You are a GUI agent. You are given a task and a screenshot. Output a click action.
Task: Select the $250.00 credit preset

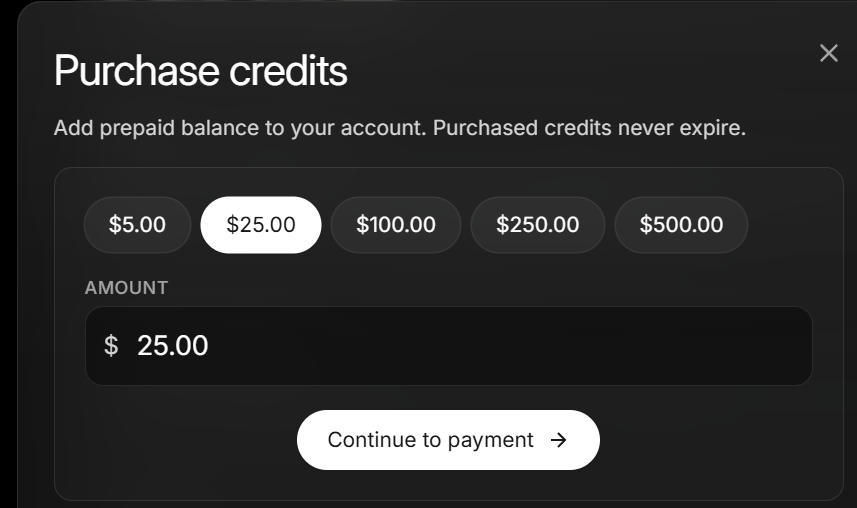click(538, 225)
